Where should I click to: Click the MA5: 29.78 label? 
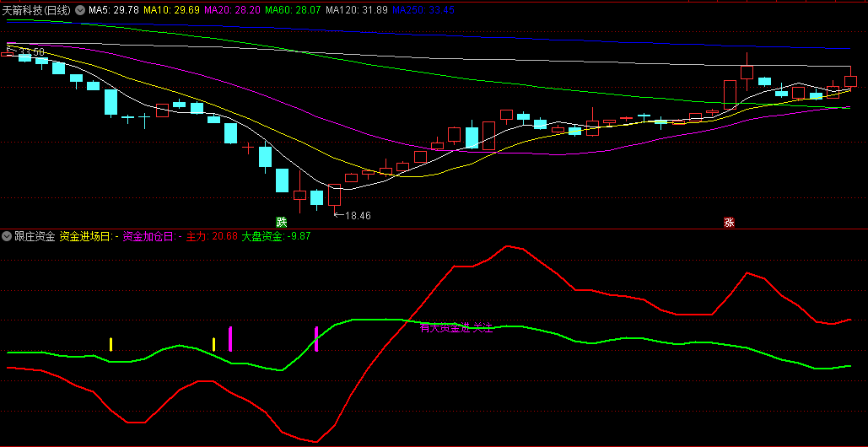pyautogui.click(x=114, y=9)
